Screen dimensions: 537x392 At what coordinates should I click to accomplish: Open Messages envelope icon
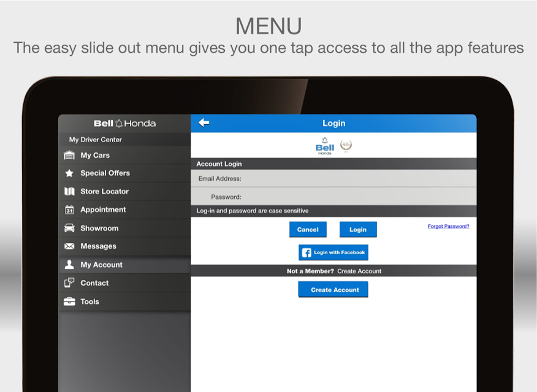click(x=69, y=246)
